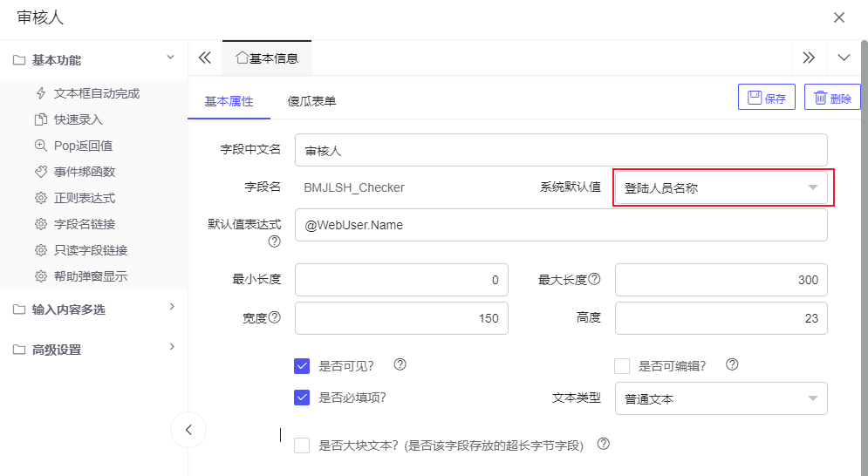This screenshot has width=868, height=476.
Task: Click help icon under 默认值表达式 label
Action: pos(274,241)
